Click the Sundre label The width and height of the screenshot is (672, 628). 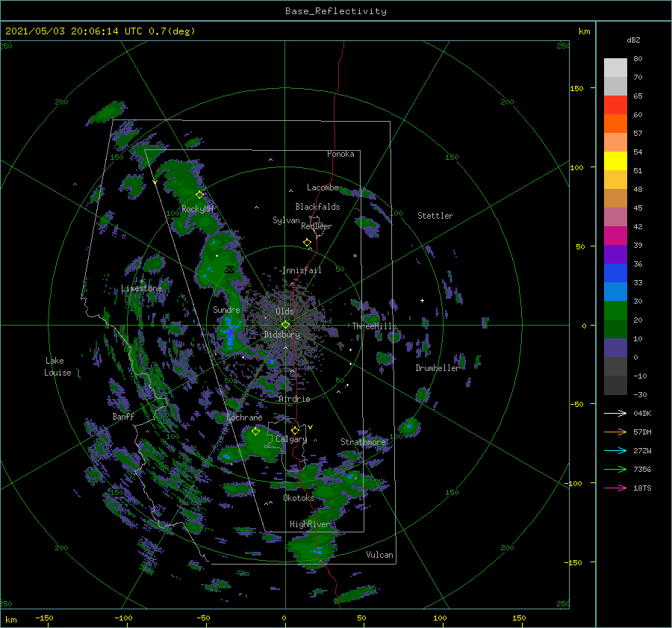tap(227, 309)
